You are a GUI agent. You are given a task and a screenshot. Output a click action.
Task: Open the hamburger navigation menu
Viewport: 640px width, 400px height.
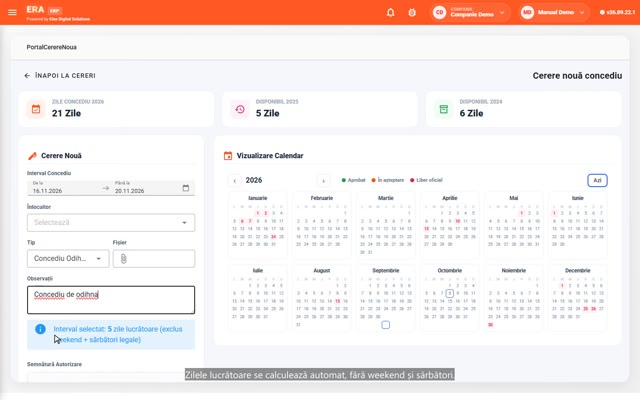(12, 12)
